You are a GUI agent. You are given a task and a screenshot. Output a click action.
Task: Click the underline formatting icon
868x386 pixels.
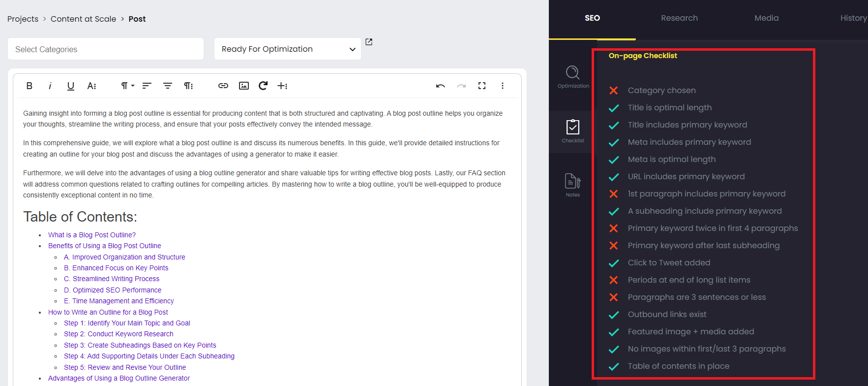[x=70, y=86]
